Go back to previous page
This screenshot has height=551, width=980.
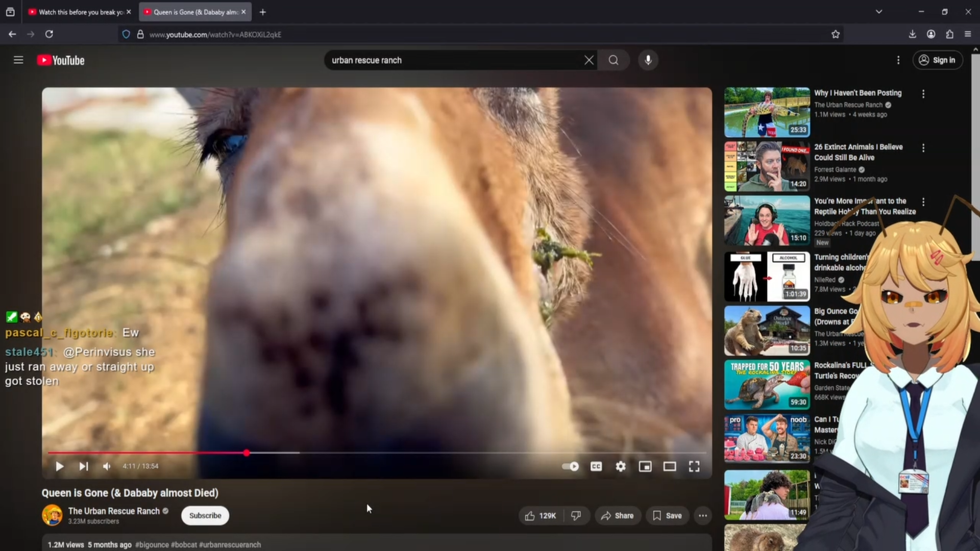point(12,34)
